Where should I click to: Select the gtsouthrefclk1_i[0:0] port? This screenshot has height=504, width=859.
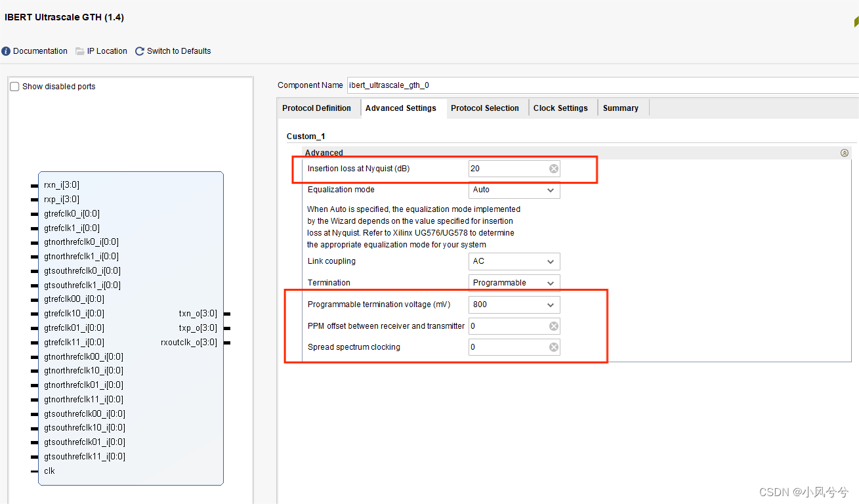click(x=83, y=285)
